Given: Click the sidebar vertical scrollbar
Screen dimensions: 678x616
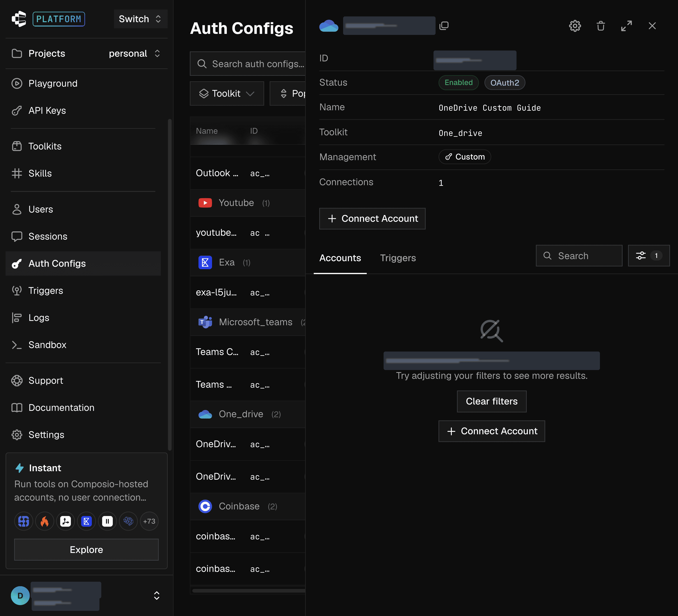Looking at the screenshot, I should point(170,284).
